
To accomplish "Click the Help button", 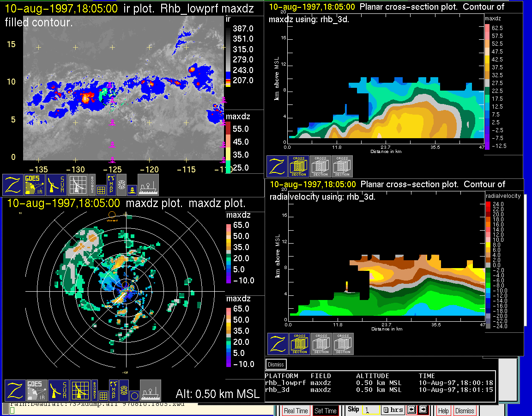I will click(443, 410).
